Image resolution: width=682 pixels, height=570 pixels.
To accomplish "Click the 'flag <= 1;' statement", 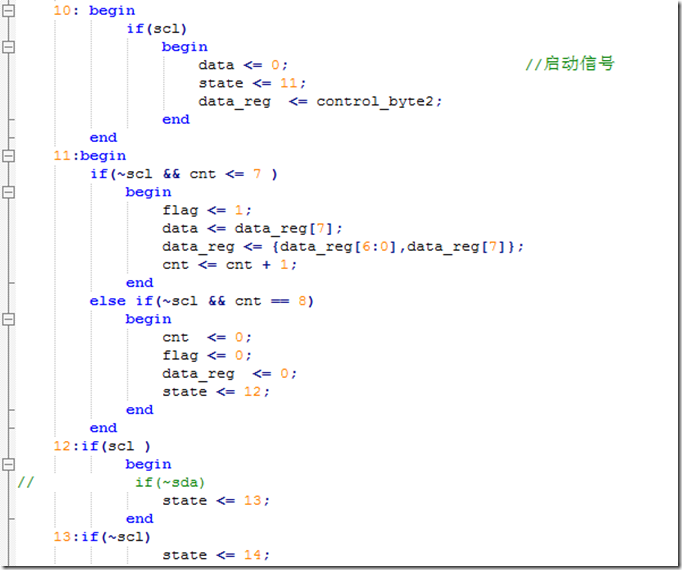I will [207, 211].
